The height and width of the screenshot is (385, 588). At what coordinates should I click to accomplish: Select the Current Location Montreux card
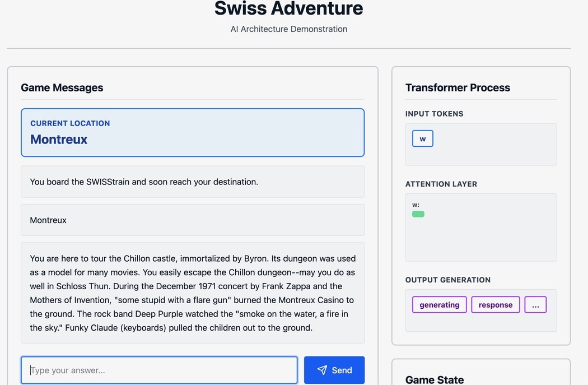click(193, 132)
